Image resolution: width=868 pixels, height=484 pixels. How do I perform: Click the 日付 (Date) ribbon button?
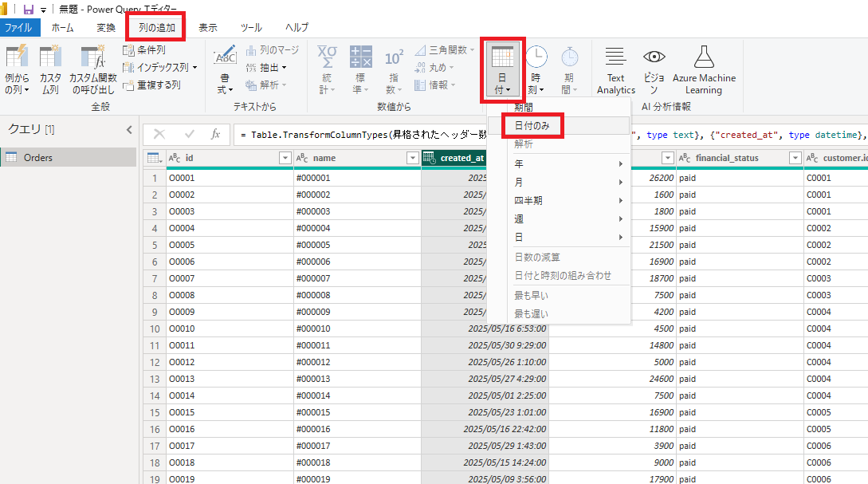[502, 70]
